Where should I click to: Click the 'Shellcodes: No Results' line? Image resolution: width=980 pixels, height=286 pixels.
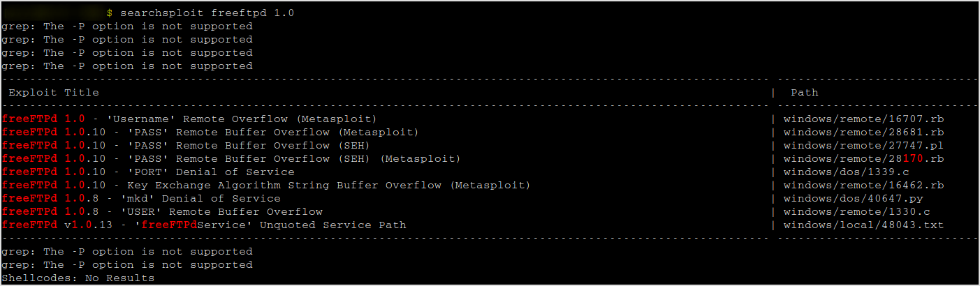(x=78, y=278)
